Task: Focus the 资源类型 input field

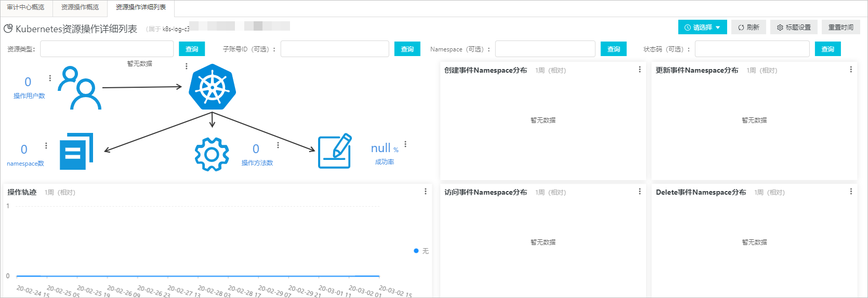Action: (107, 49)
